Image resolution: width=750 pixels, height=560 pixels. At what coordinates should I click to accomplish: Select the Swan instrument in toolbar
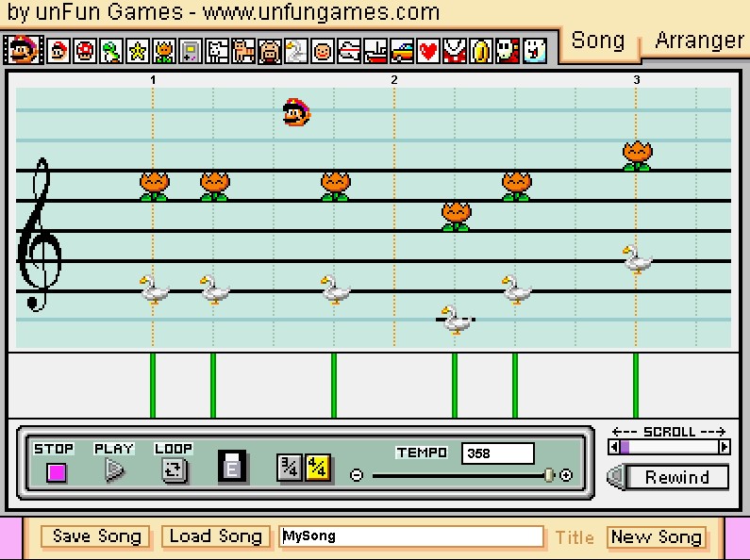pyautogui.click(x=295, y=51)
